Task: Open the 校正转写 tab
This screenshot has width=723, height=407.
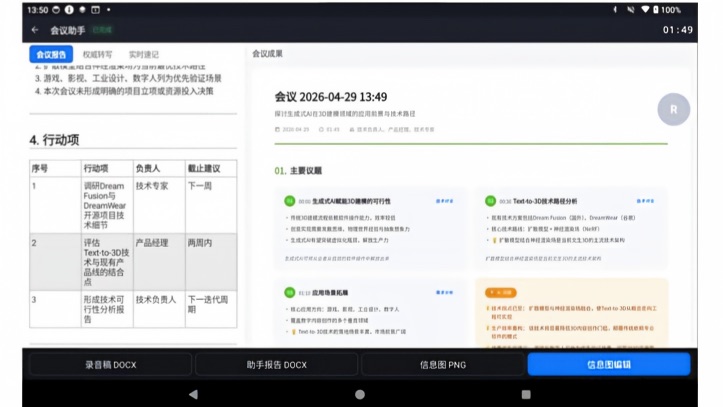Action: point(97,54)
